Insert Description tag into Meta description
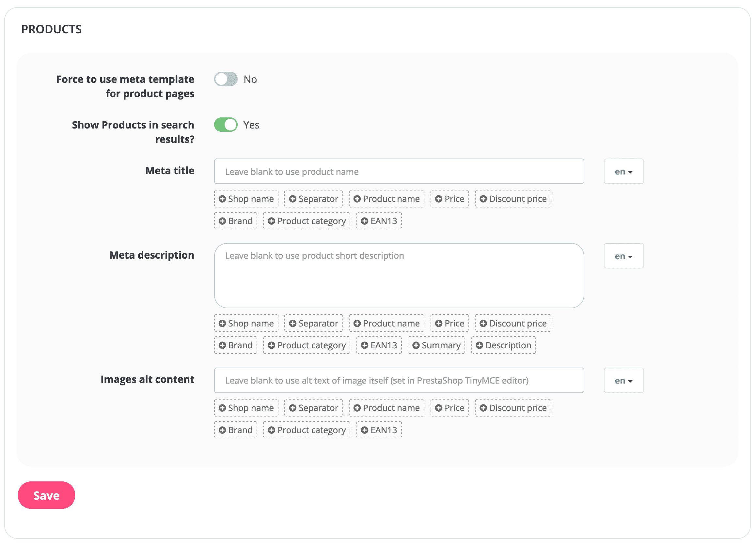756x546 pixels. tap(503, 345)
